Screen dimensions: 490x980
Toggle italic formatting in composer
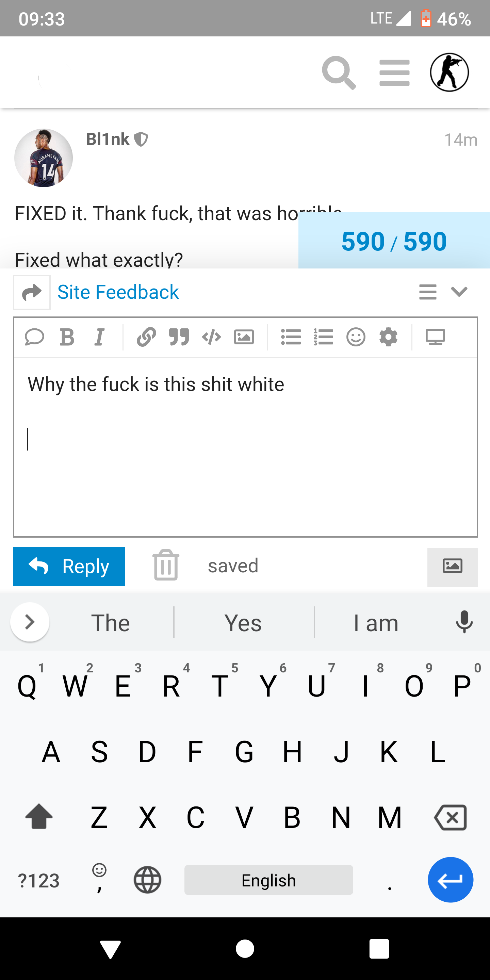click(99, 337)
